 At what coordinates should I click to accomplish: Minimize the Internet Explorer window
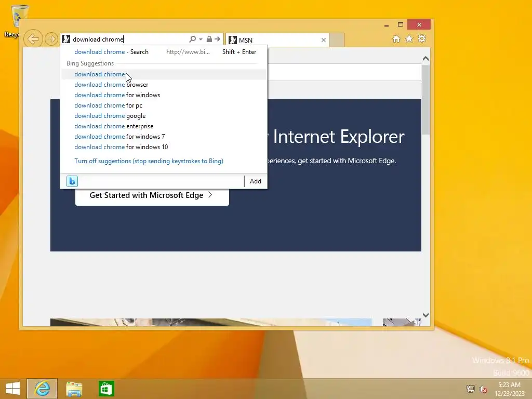tap(387, 25)
